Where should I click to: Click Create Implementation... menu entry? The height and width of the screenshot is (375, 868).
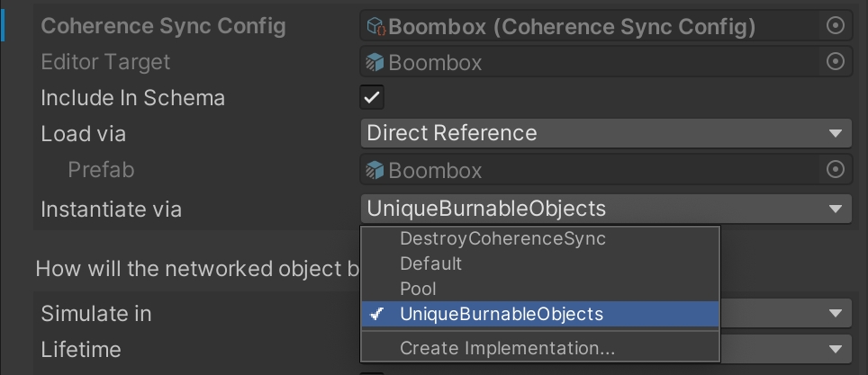click(x=507, y=348)
